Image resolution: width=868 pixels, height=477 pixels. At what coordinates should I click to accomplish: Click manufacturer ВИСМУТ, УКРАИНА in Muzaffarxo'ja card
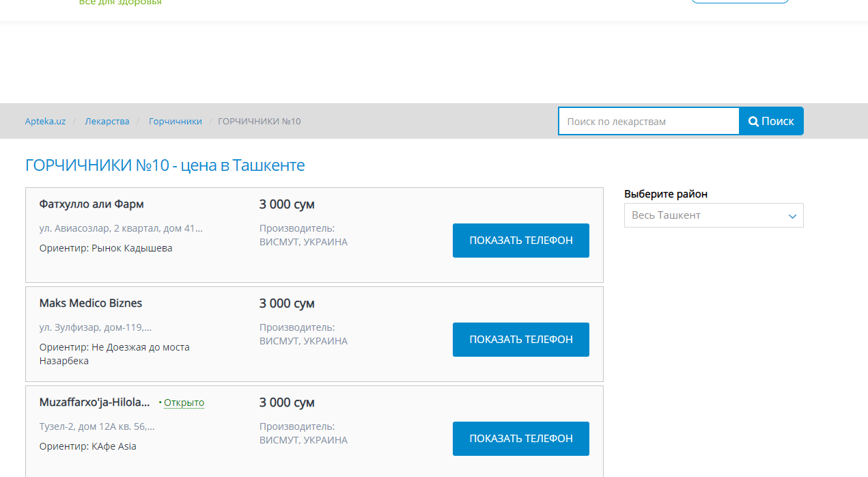tap(303, 440)
